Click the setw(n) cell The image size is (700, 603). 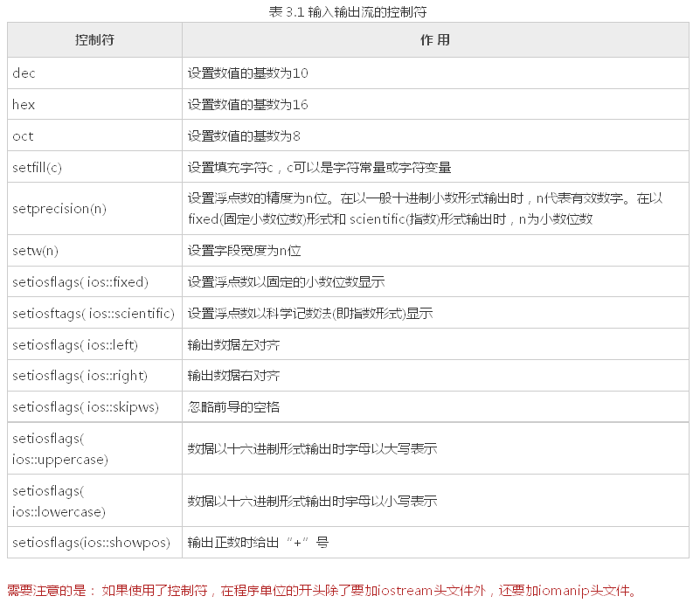pos(35,251)
